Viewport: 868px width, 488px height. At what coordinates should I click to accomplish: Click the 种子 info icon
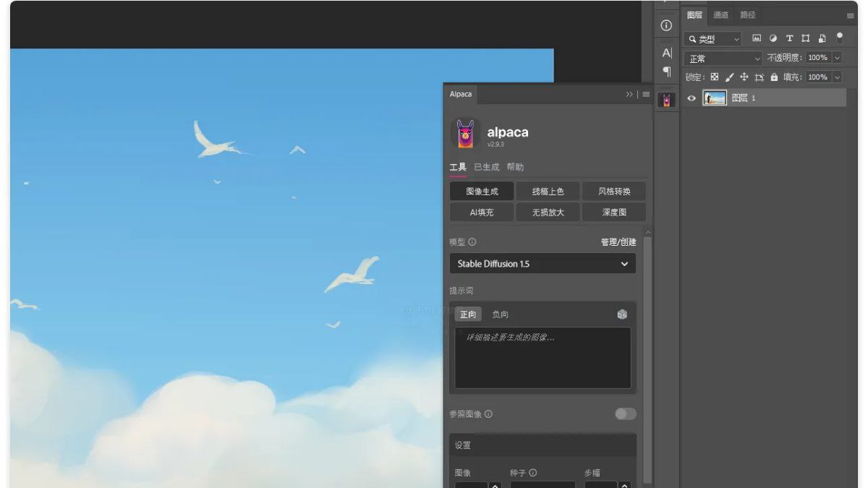[x=533, y=473]
